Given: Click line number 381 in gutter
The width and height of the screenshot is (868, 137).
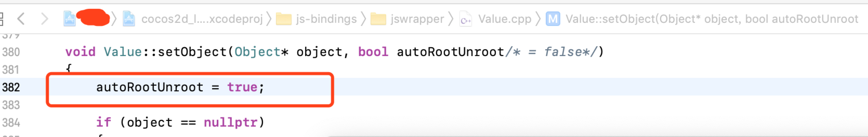Looking at the screenshot, I should [x=11, y=70].
